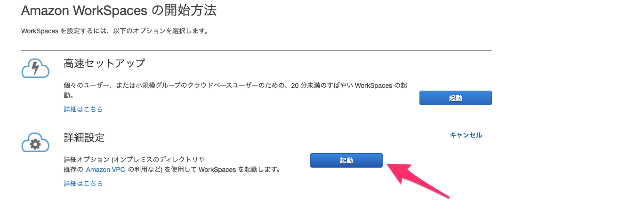Click the Amazon WorkSpaces の開始方法 title

tap(119, 10)
